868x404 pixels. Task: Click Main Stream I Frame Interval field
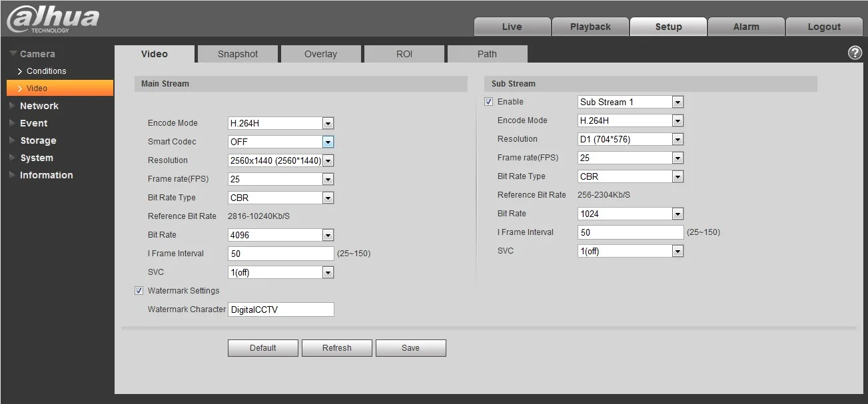(x=280, y=254)
